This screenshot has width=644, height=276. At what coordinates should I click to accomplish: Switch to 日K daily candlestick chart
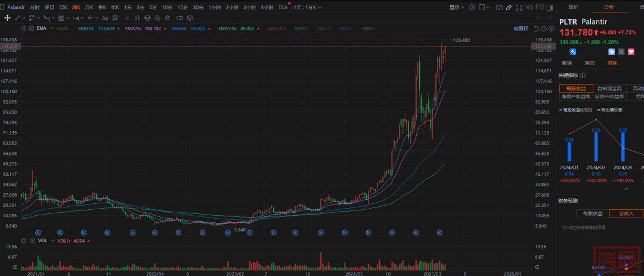pos(63,7)
